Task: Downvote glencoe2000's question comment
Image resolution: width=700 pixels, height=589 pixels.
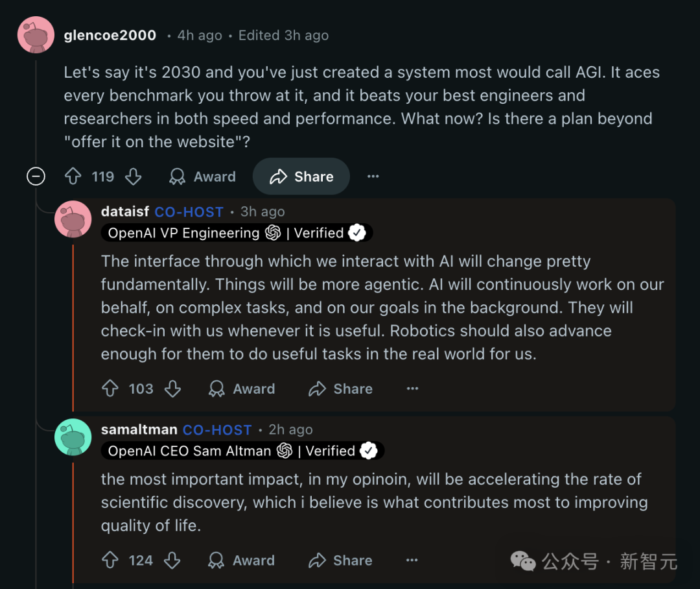Action: click(133, 176)
